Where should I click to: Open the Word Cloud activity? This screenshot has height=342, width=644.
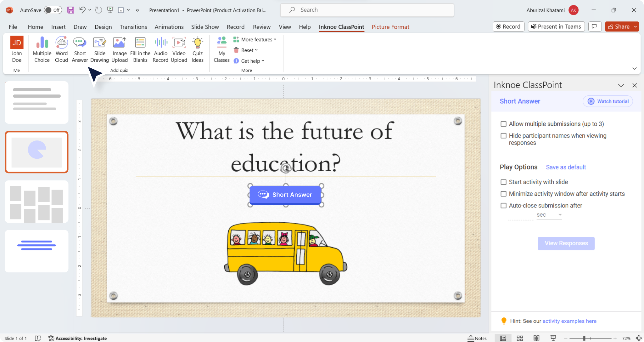(x=61, y=49)
